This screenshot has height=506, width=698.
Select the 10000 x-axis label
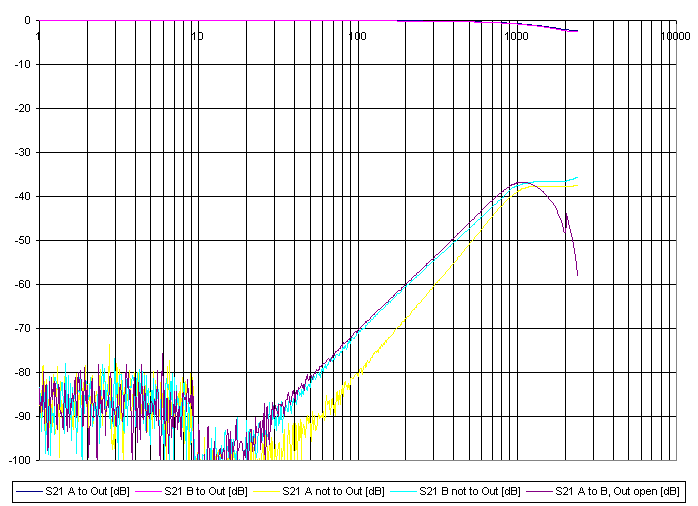coord(674,36)
